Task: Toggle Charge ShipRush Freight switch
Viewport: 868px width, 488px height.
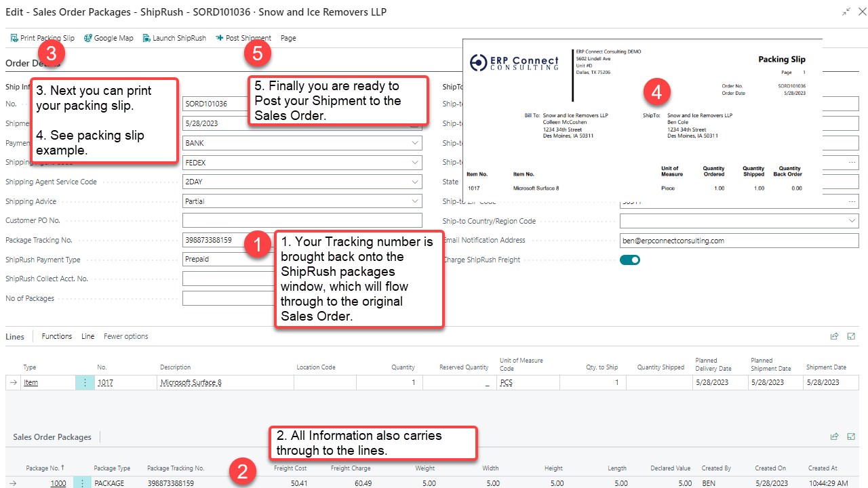Action: point(630,260)
